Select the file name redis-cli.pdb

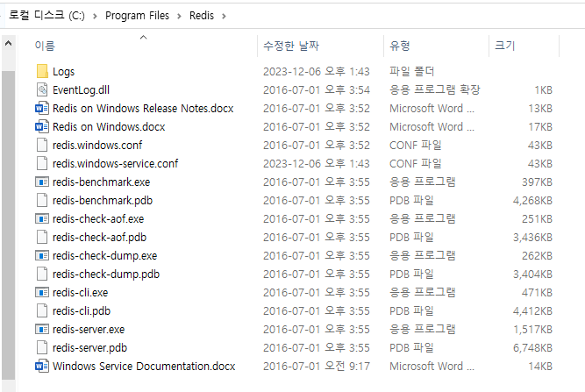point(82,310)
